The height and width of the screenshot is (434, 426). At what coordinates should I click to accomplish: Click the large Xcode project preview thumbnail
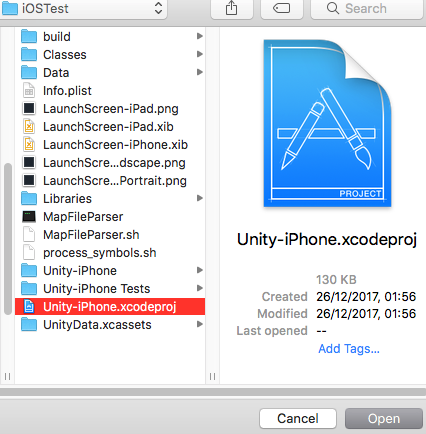pos(327,123)
